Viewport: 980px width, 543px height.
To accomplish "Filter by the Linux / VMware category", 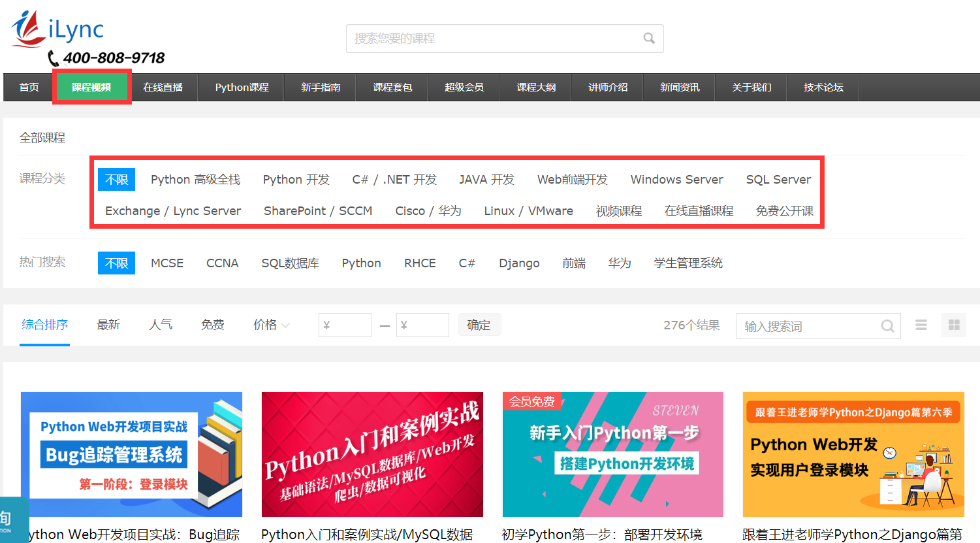I will click(x=528, y=211).
